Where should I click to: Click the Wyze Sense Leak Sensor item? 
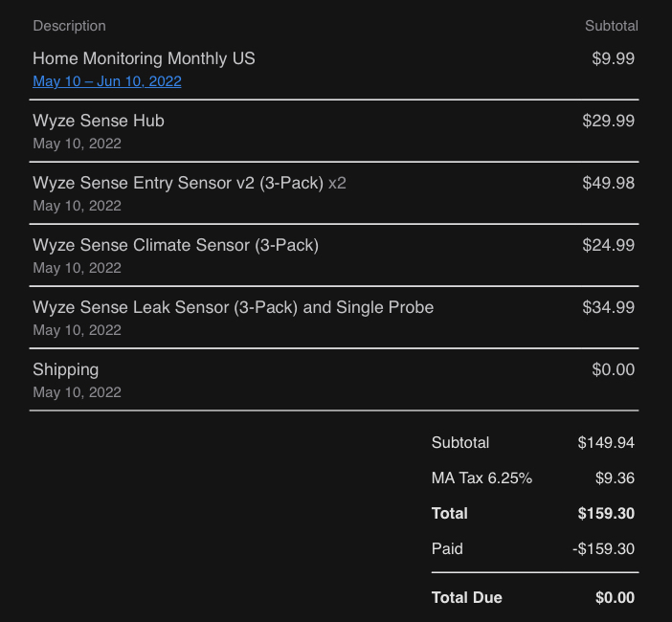click(233, 307)
